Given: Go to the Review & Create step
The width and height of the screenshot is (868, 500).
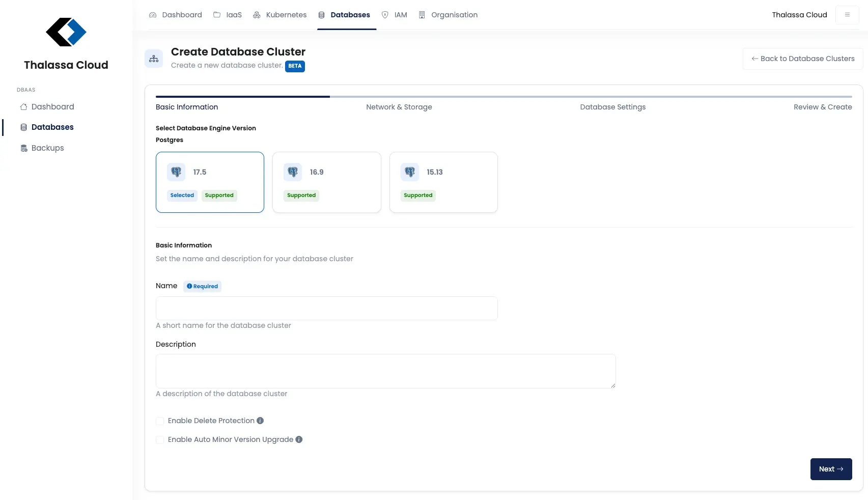Looking at the screenshot, I should click(822, 107).
